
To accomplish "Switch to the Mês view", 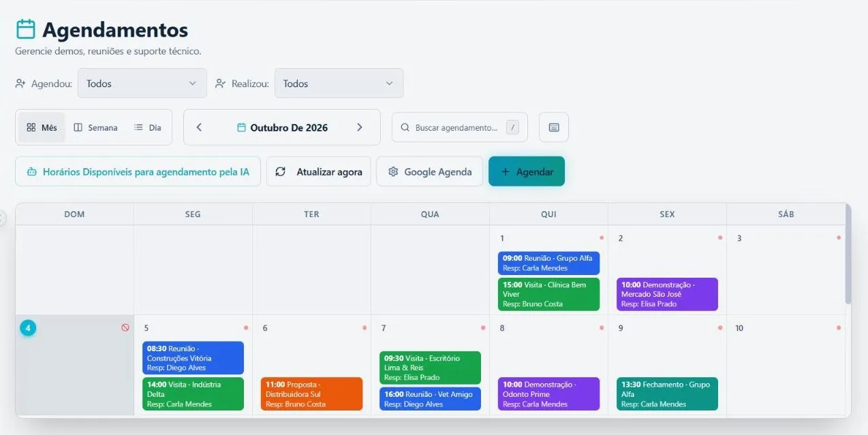I will point(42,127).
